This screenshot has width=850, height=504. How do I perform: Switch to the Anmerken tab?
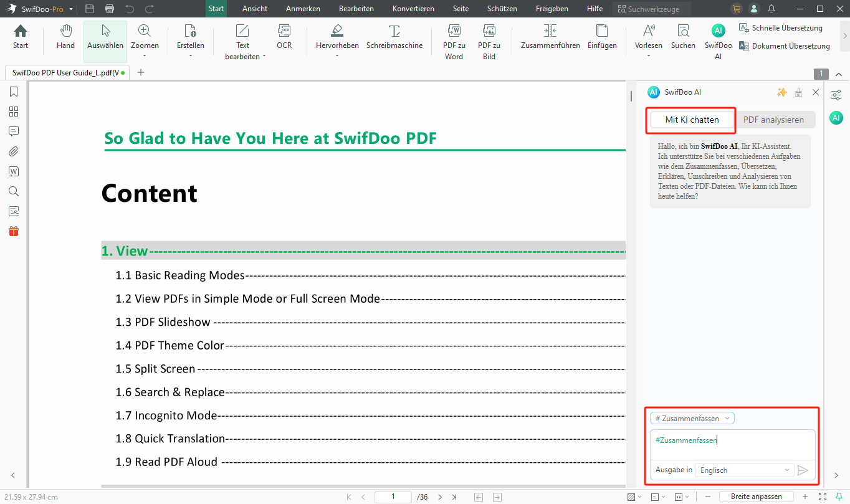303,9
